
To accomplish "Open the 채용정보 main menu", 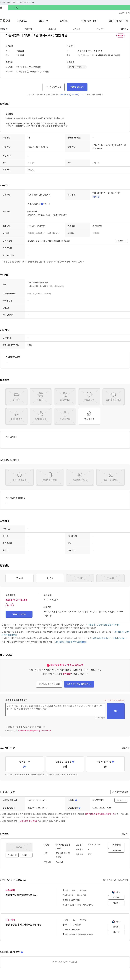I will [x=22, y=21].
